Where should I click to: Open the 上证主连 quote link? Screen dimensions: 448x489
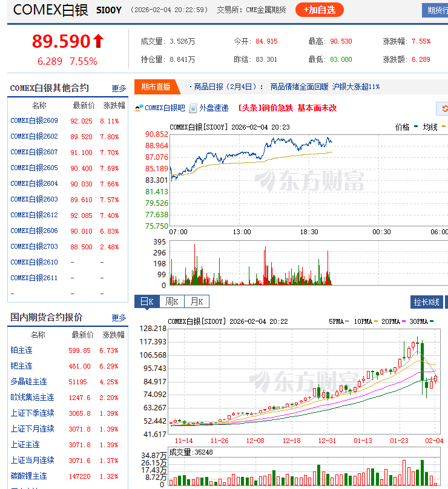point(25,445)
